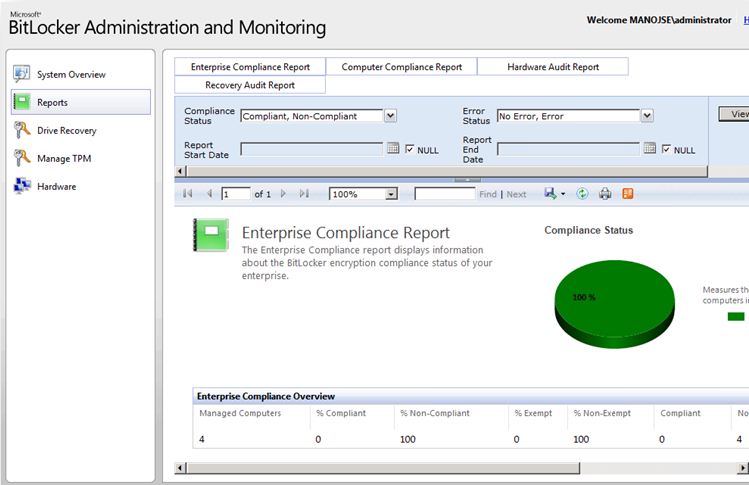Switch to Enterprise Compliance Report tab
This screenshot has width=749, height=485.
coord(250,67)
